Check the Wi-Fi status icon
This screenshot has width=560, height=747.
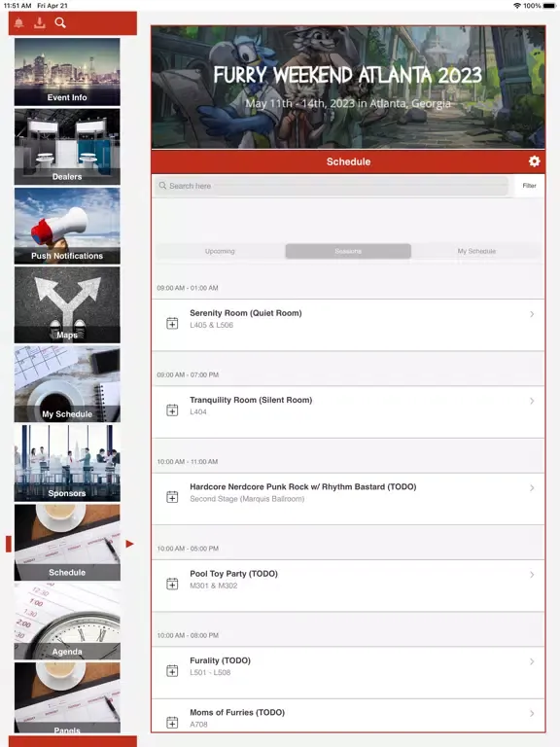517,6
